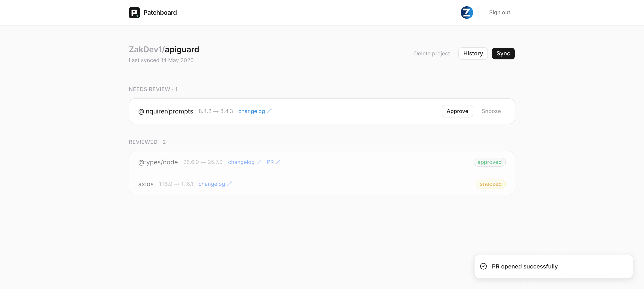Screen dimensions: 644x289
Task: Open changelog for @types/node
Action: [244, 162]
